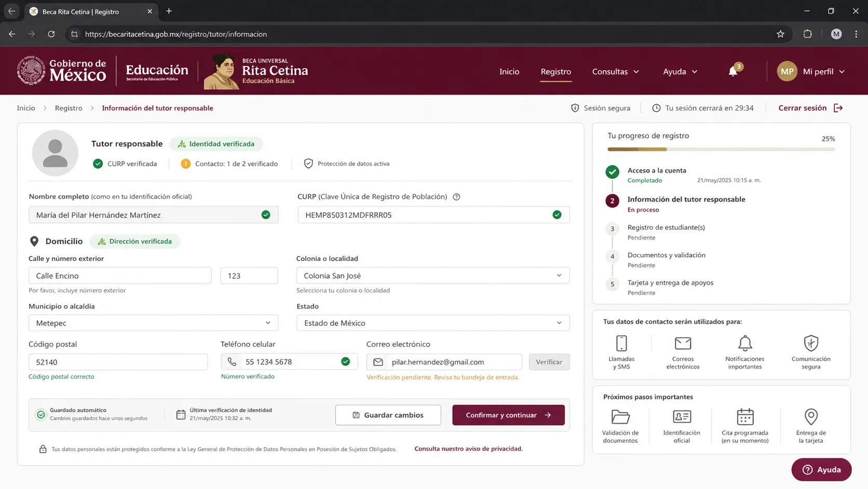The image size is (868, 489).
Task: Expand the Consultas menu
Action: pos(616,72)
